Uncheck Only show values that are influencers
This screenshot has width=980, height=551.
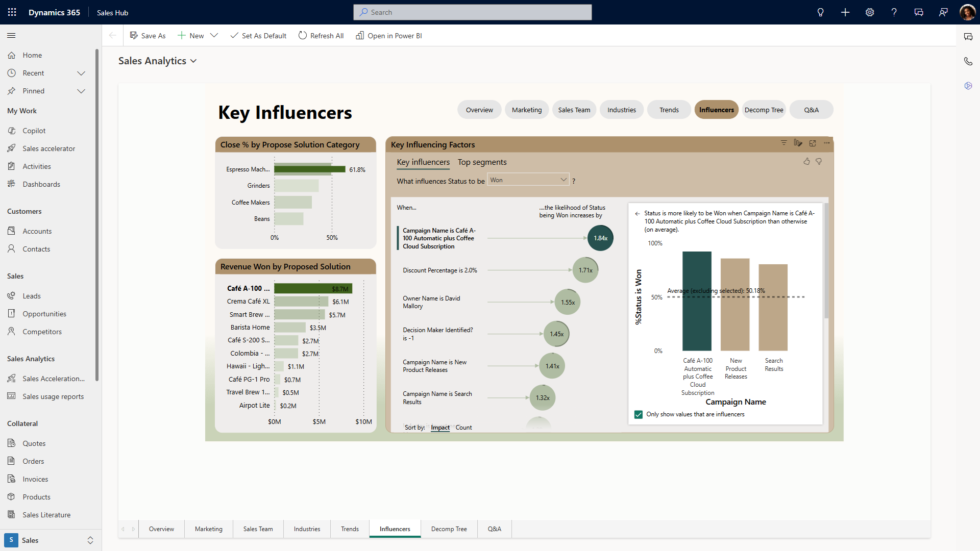tap(638, 414)
